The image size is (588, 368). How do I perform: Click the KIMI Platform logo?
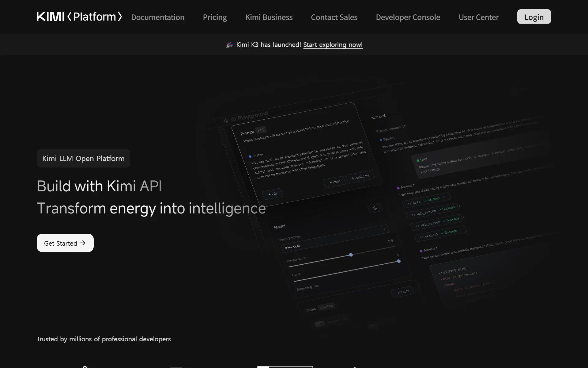pos(79,17)
